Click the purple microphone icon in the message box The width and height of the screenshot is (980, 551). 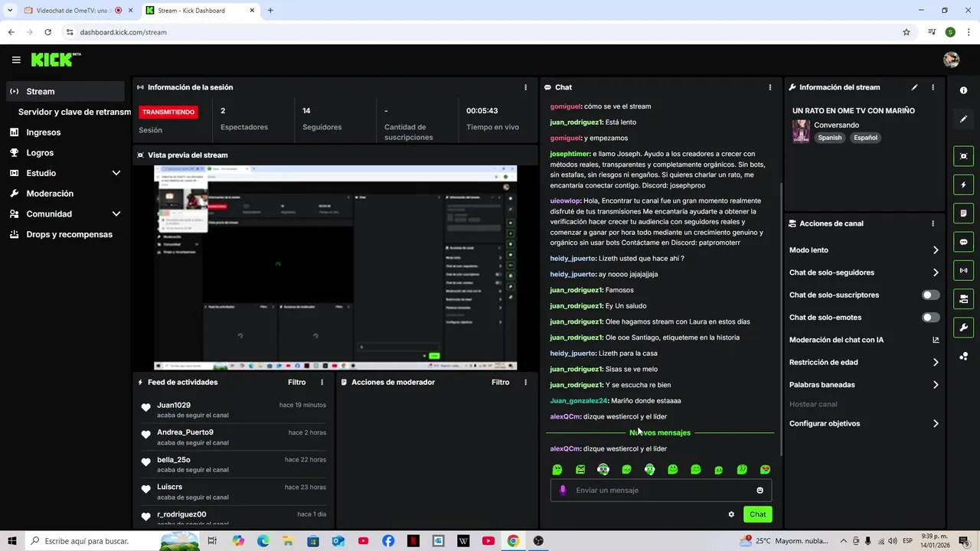point(563,490)
